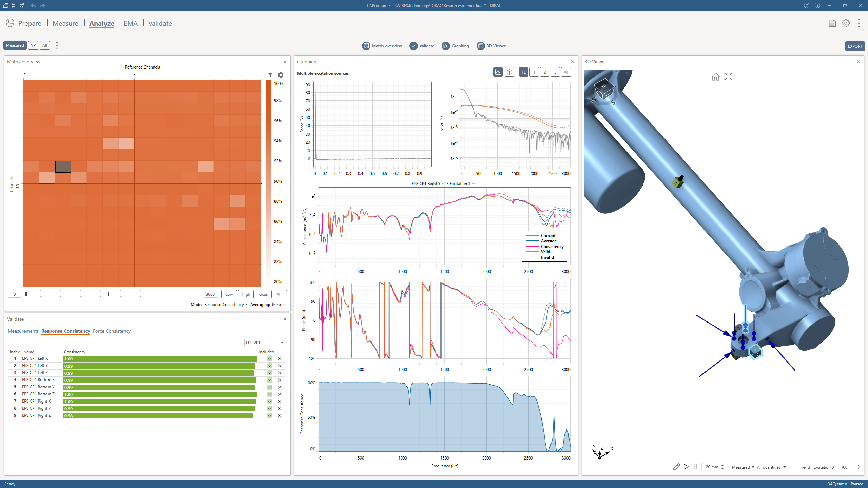Reset 3D view with home icon

point(715,77)
